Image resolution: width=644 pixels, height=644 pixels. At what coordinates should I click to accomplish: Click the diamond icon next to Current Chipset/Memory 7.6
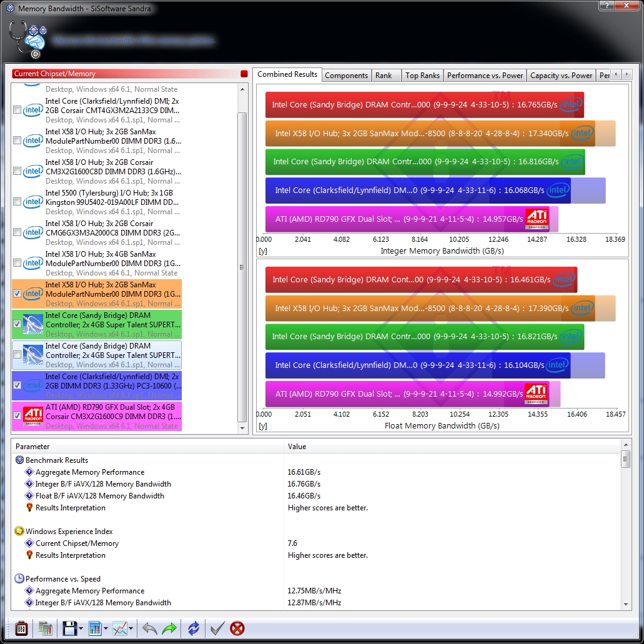point(29,543)
